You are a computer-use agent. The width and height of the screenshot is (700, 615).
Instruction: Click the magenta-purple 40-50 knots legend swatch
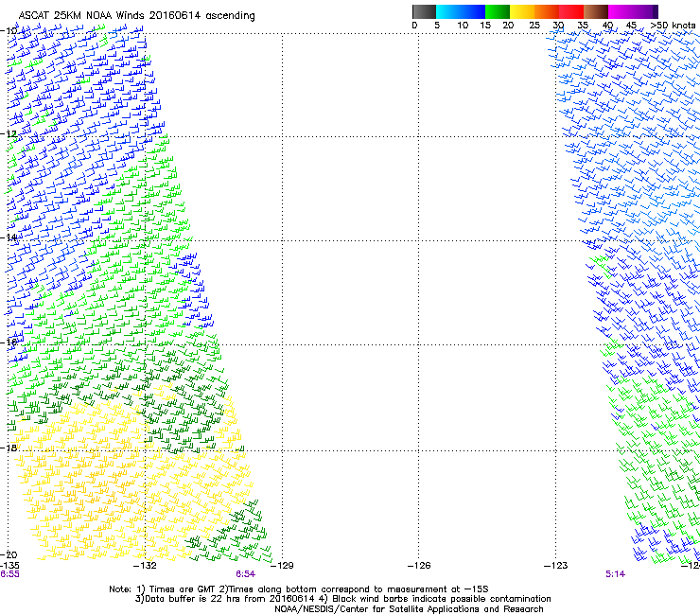coord(633,11)
